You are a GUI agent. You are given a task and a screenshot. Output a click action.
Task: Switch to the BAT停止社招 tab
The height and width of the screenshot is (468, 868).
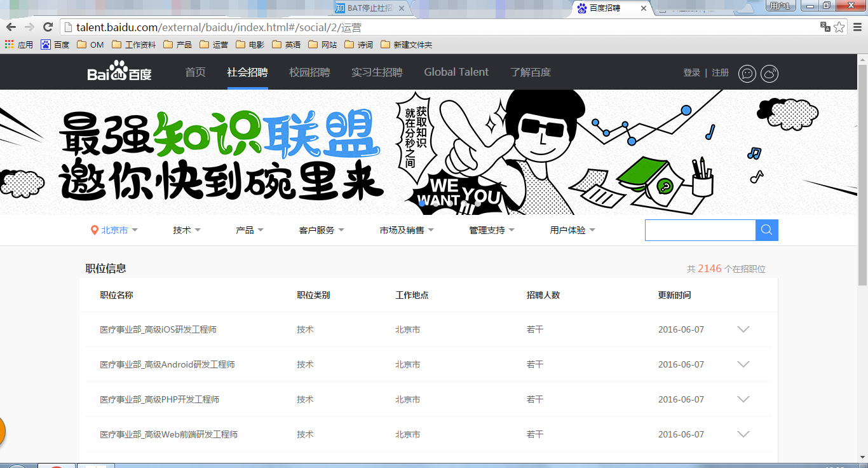pos(371,8)
